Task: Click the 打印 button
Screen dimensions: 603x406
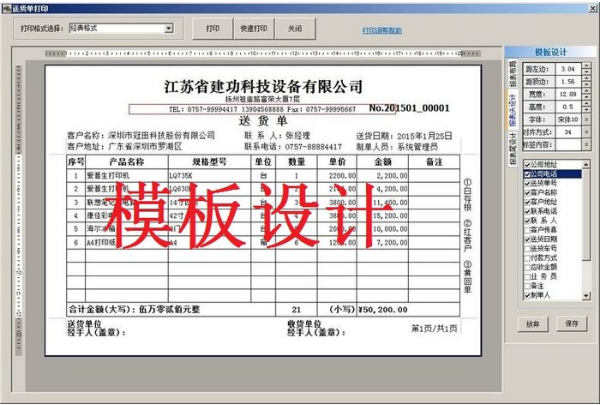Action: 213,28
